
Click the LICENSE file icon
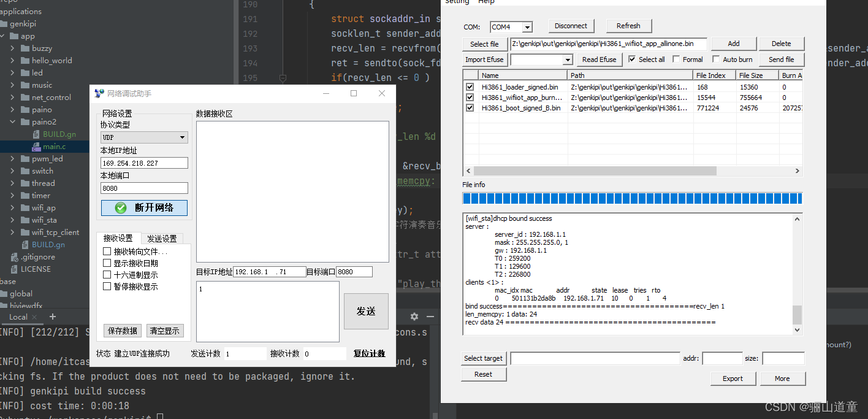point(15,269)
